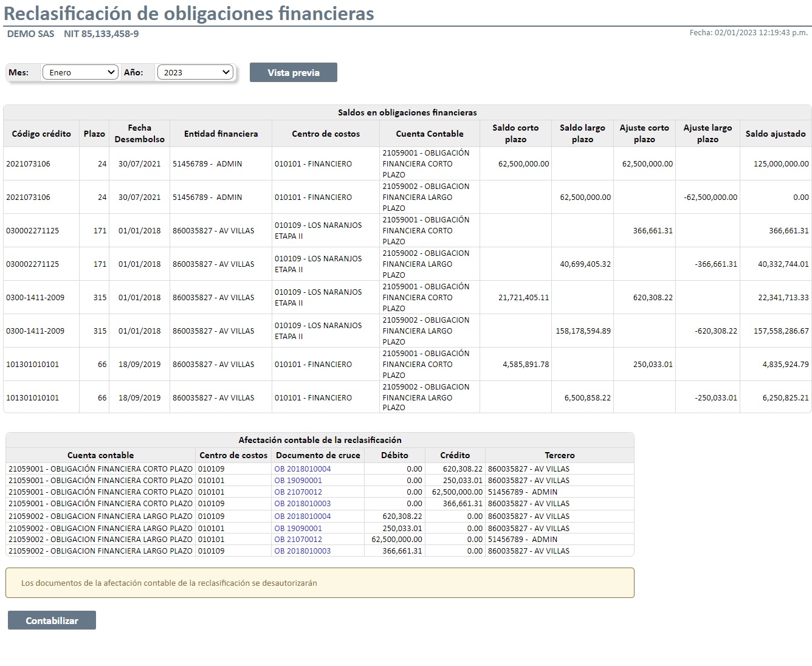The image size is (812, 666).
Task: Open document OB 21070012 in the LARGO PLAZO row
Action: click(x=298, y=540)
